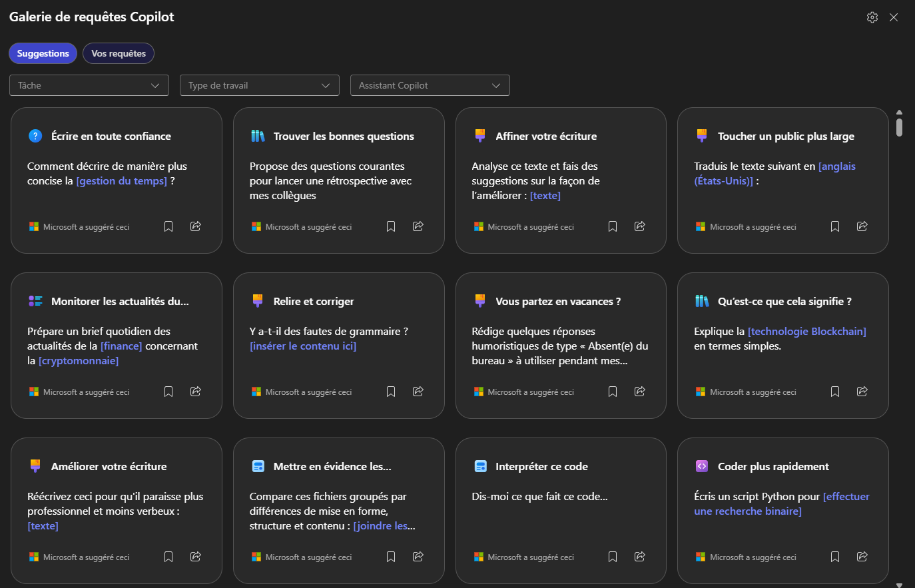Open the 'Interpréter ce code' card title

(x=541, y=467)
